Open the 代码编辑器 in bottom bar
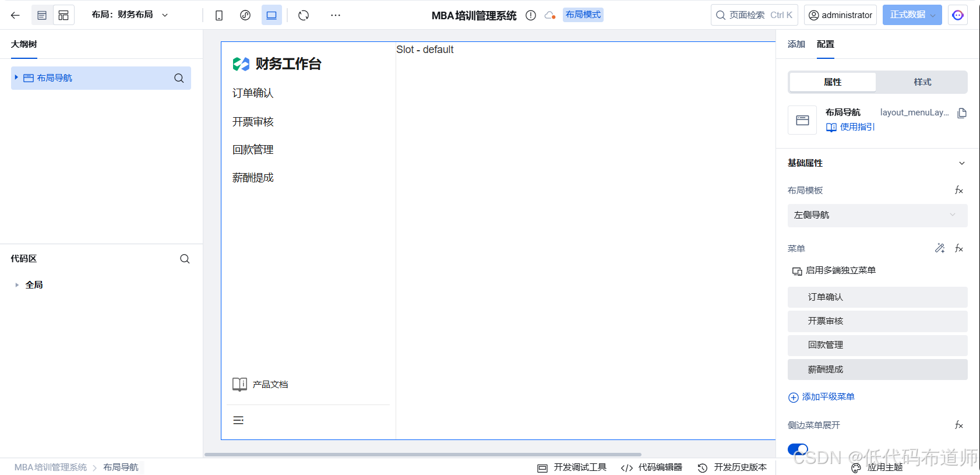 [652, 467]
